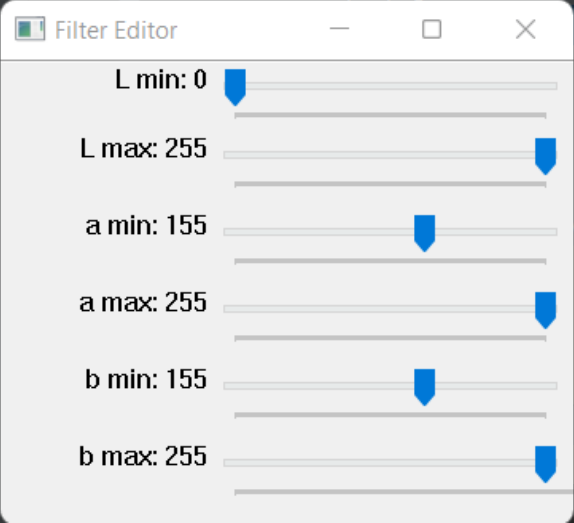Maximize the Filter Editor window
The height and width of the screenshot is (523, 574).
click(432, 29)
